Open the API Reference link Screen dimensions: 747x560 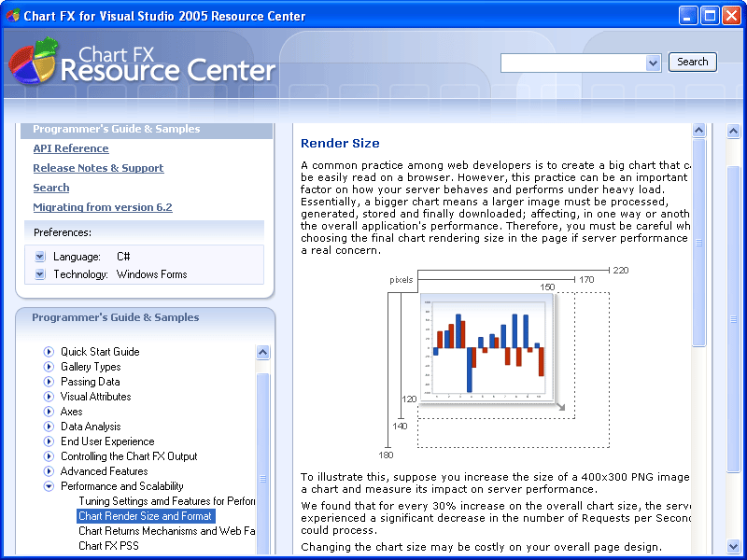pyautogui.click(x=71, y=148)
